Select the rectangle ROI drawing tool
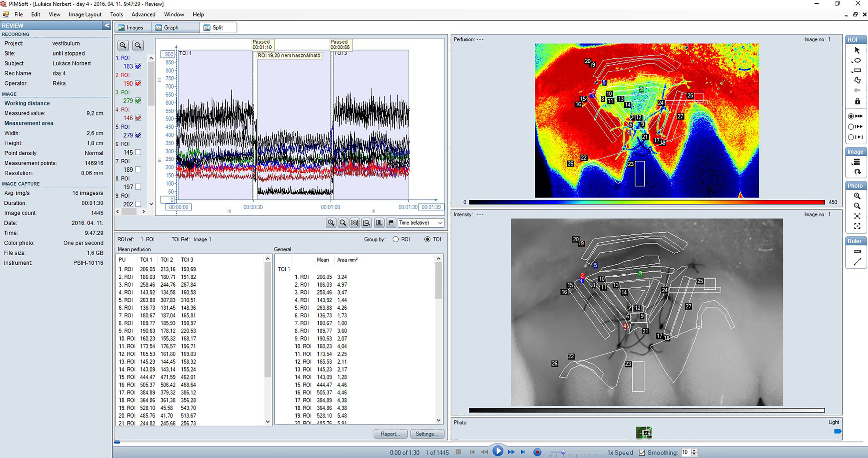The image size is (868, 458). (857, 70)
